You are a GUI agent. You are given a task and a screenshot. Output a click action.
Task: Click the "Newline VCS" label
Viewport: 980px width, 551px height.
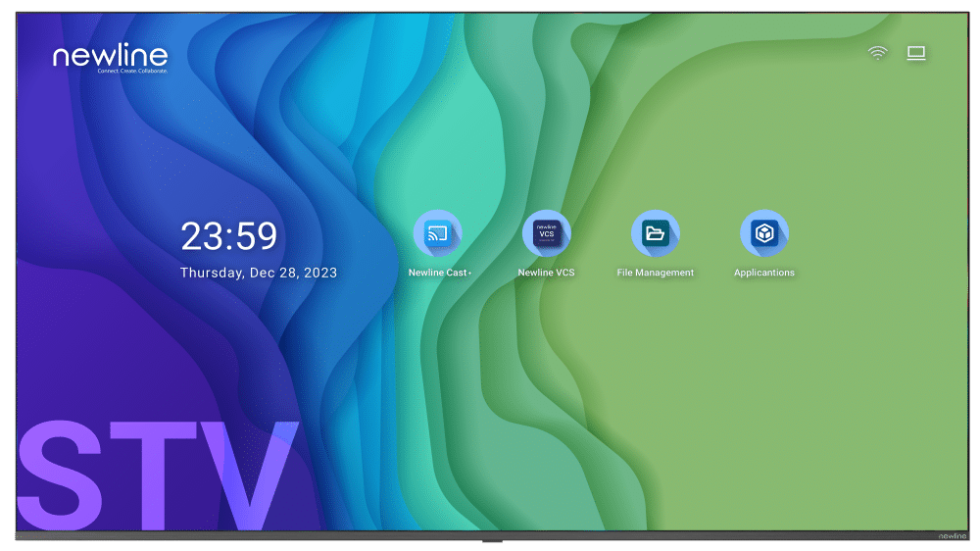pos(546,273)
